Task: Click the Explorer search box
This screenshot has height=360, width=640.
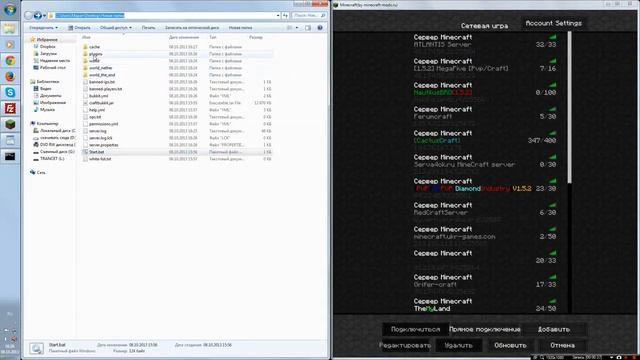Action: [309, 16]
